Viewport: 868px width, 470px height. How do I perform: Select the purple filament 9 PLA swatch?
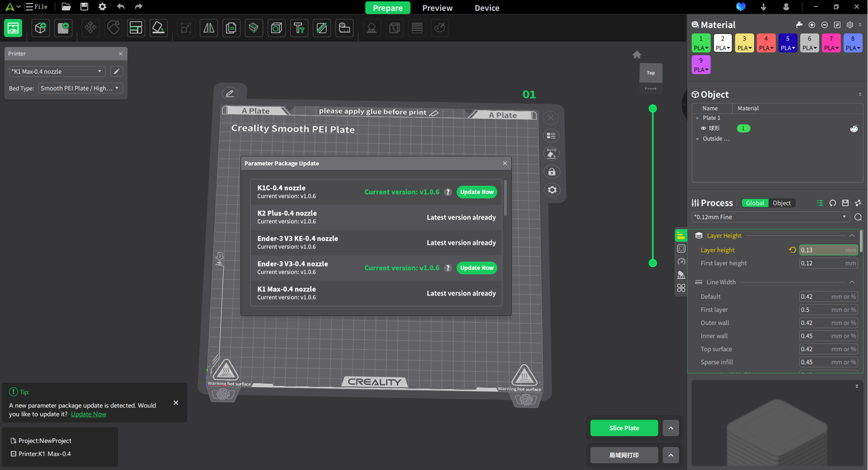(x=701, y=65)
